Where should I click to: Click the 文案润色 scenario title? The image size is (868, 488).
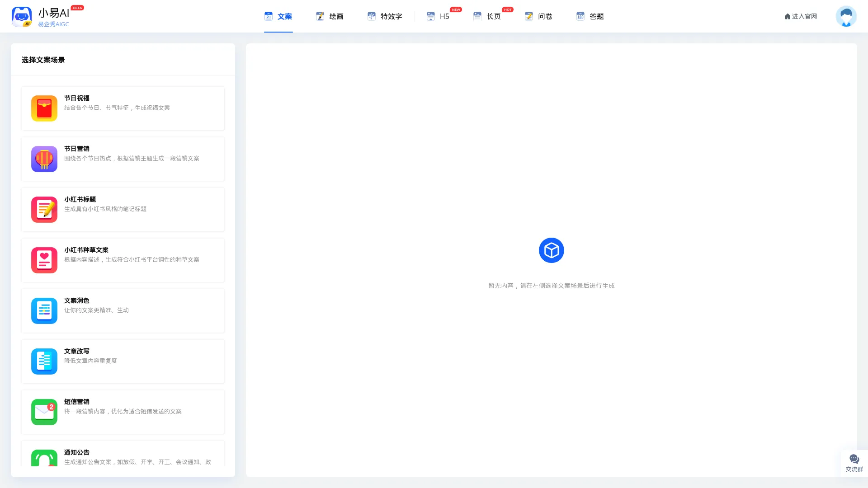click(77, 300)
